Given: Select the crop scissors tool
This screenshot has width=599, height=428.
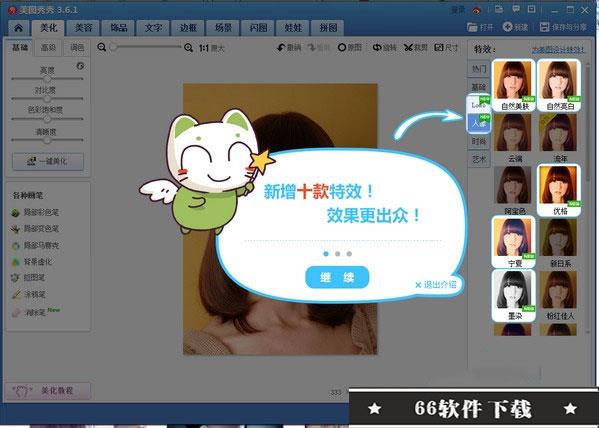Looking at the screenshot, I should point(409,47).
